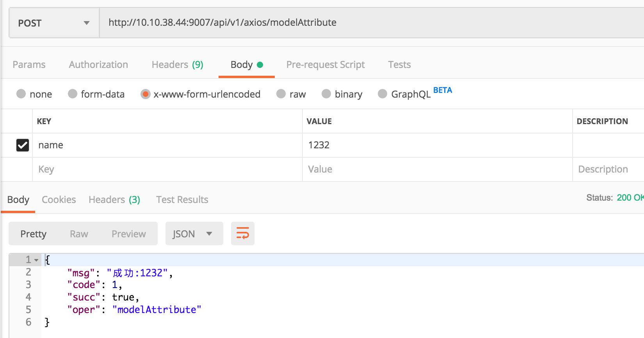This screenshot has height=338, width=644.
Task: Click the 200 OK status text
Action: click(x=630, y=197)
